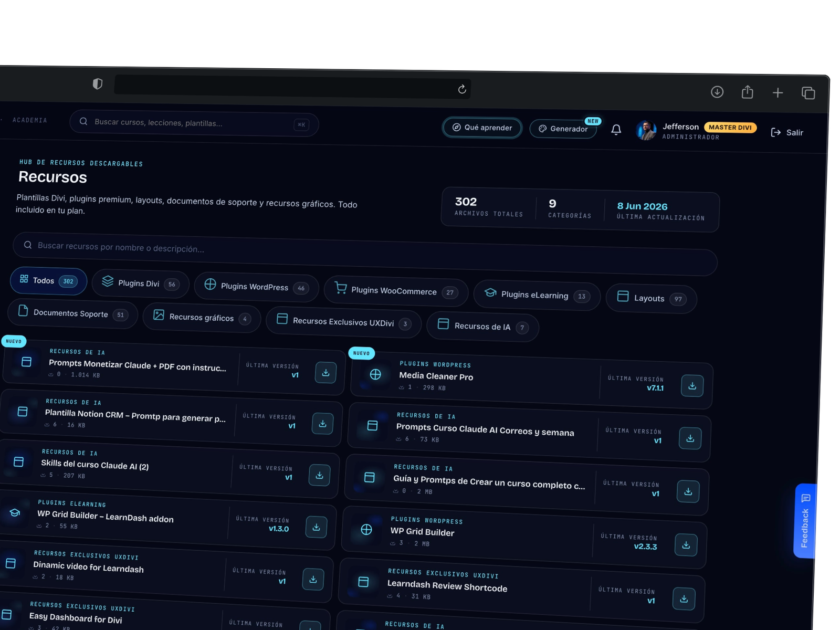Screen dimensions: 840x630
Task: Click the browser shield privacy icon
Action: [x=97, y=84]
